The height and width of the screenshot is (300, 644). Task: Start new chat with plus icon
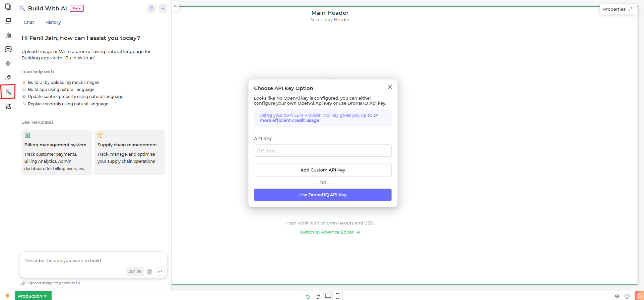pos(163,8)
